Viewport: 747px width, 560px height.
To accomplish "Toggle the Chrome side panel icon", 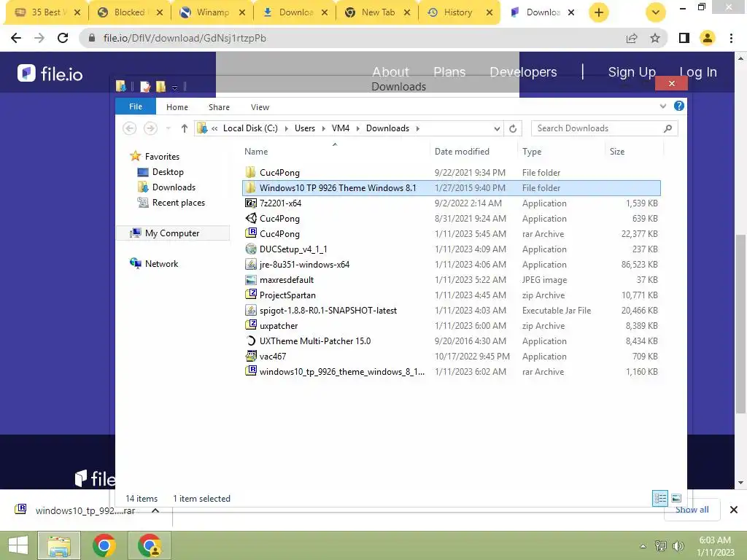I will tap(684, 38).
